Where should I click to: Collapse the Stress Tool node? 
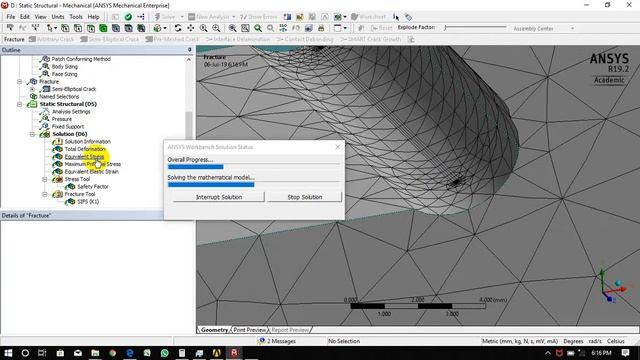[x=44, y=179]
